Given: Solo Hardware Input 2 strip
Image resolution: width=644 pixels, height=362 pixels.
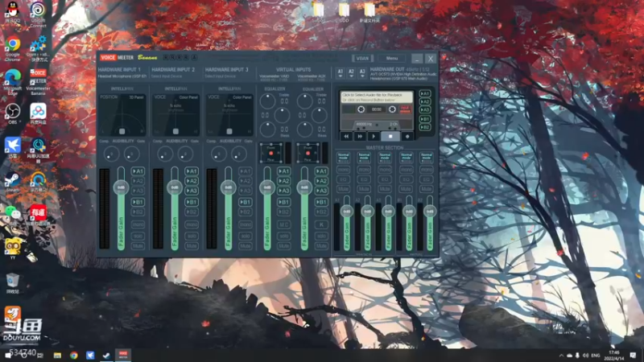Looking at the screenshot, I should click(x=192, y=236).
